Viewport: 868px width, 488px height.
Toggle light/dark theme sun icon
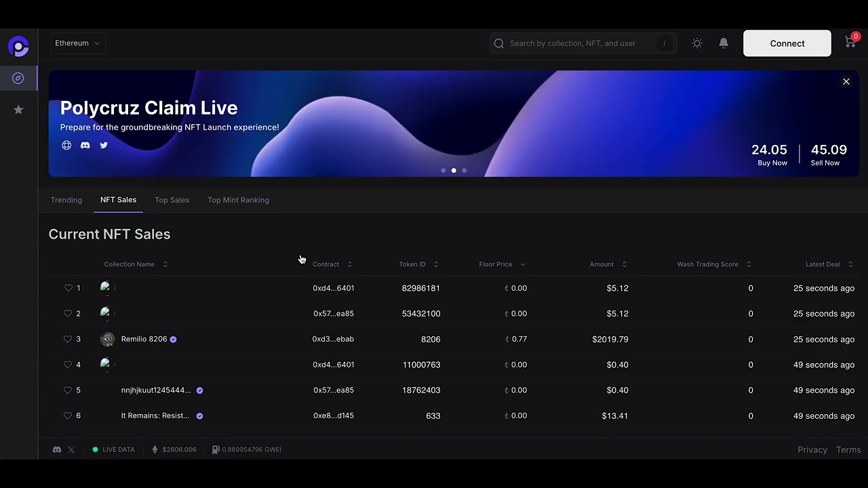pyautogui.click(x=697, y=43)
